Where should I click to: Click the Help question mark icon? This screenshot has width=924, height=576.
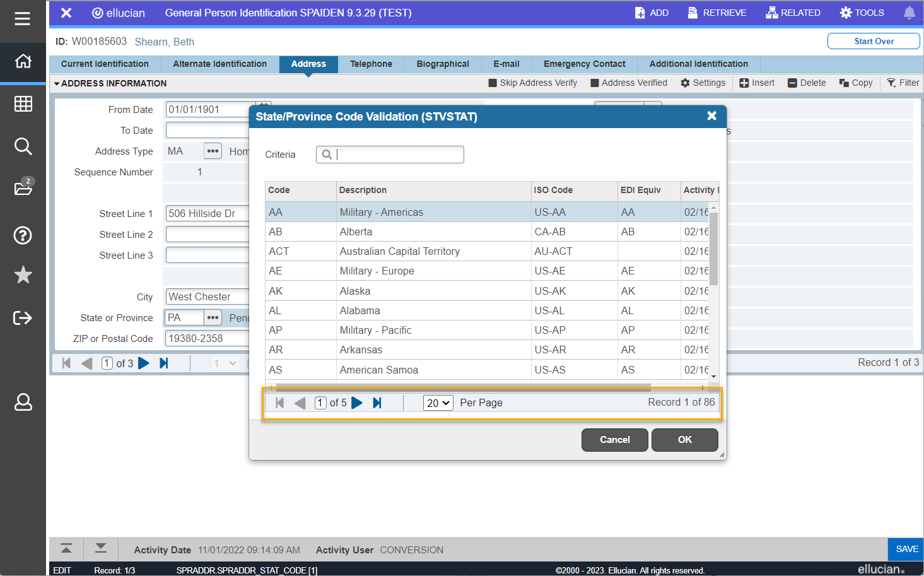pos(23,235)
